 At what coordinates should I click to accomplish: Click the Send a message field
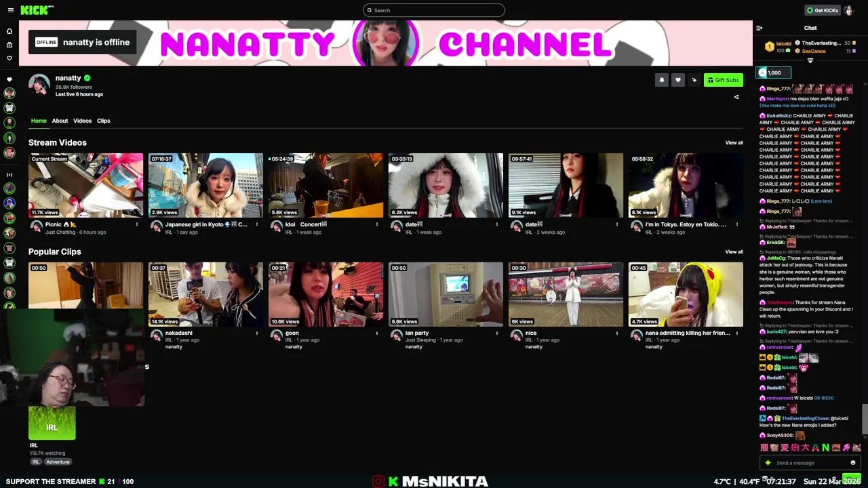(x=810, y=463)
